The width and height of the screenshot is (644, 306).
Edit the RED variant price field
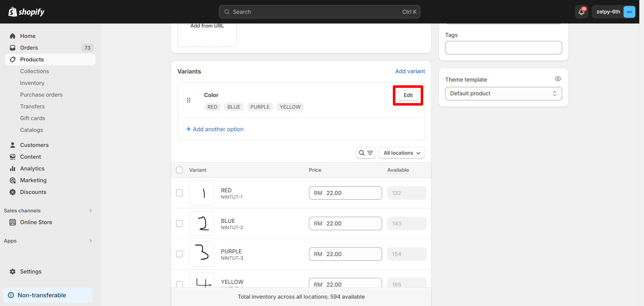click(345, 193)
